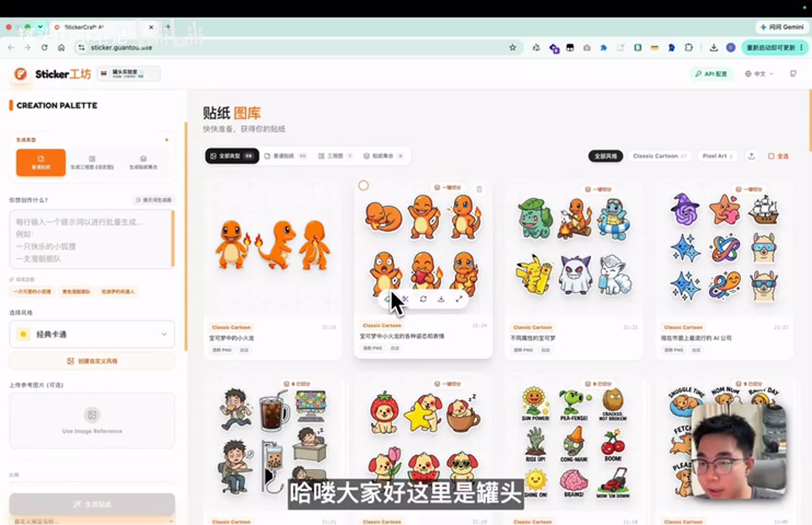812x525 pixels.
Task: Click the export upload icon beside Pixel Art
Action: click(752, 156)
